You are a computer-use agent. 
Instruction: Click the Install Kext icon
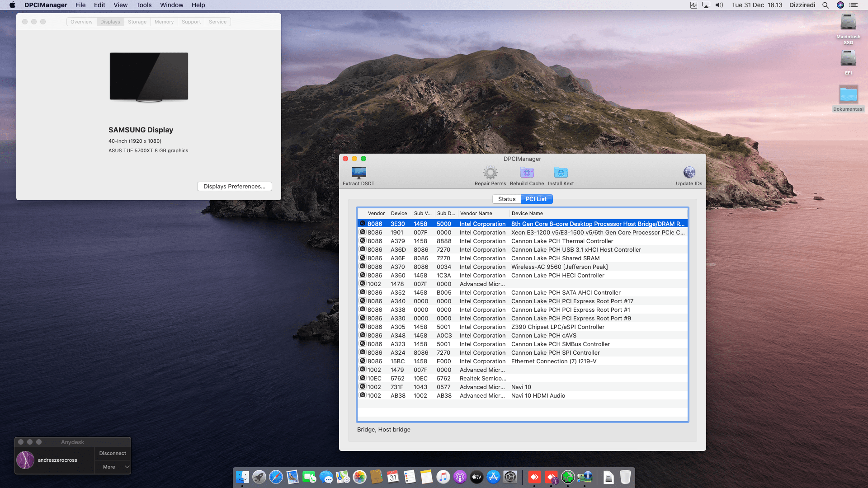[x=561, y=173]
